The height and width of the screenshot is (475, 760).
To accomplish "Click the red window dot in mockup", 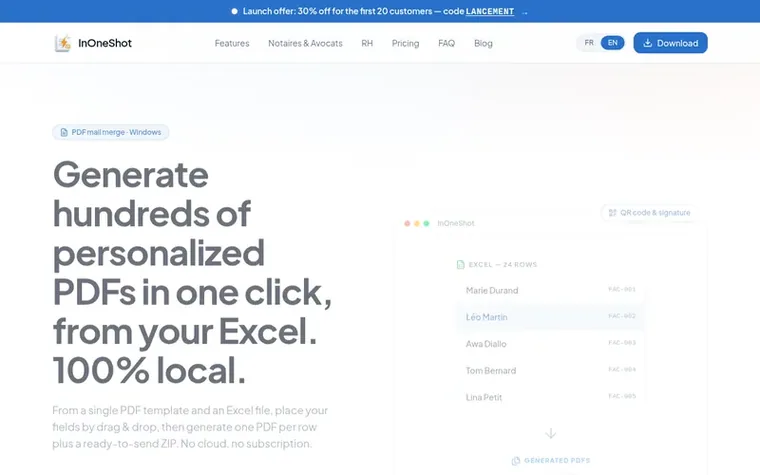I will (407, 223).
